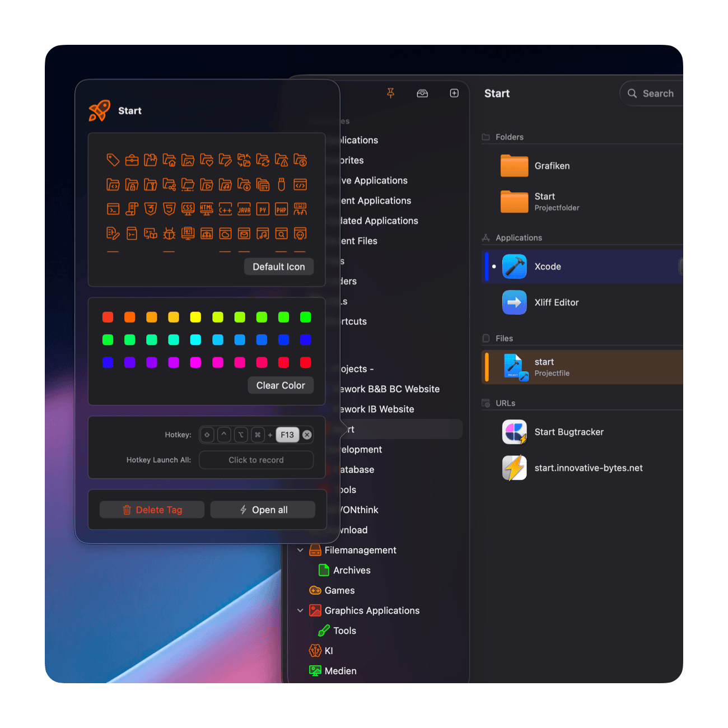Select the Games tag in sidebar

(332, 590)
